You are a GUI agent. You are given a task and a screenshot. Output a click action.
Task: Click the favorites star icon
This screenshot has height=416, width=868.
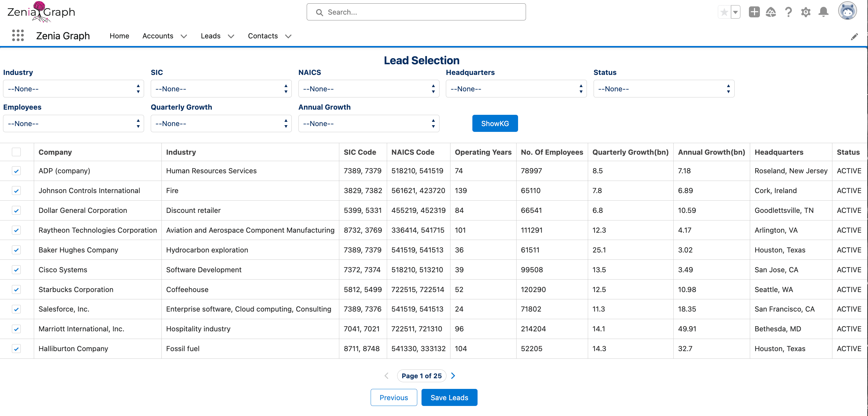pyautogui.click(x=724, y=12)
